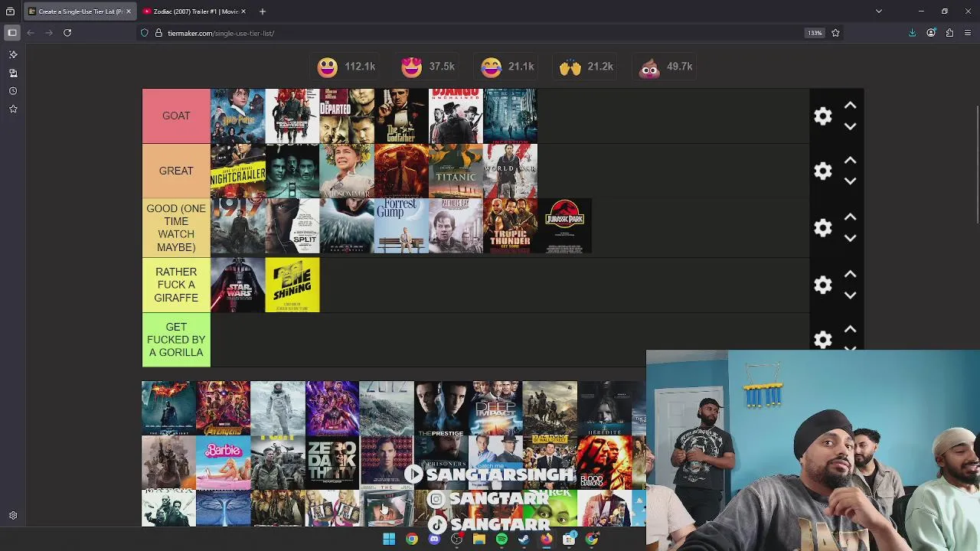980x551 pixels.
Task: Open the Firefox account menu
Action: 931,33
